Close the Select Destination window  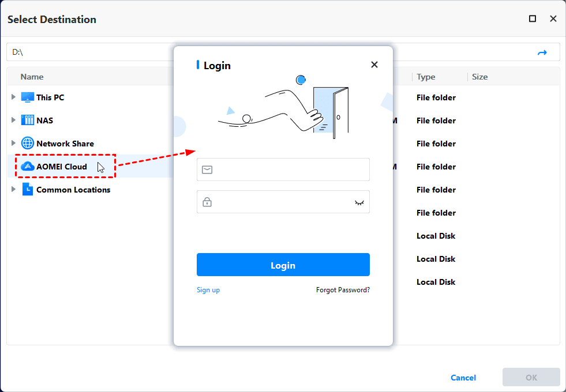(x=553, y=19)
